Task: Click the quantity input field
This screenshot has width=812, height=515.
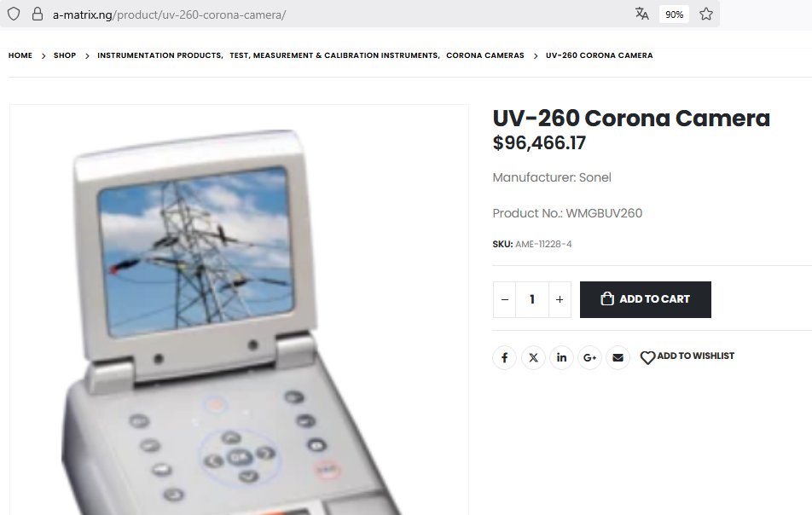Action: [x=532, y=299]
